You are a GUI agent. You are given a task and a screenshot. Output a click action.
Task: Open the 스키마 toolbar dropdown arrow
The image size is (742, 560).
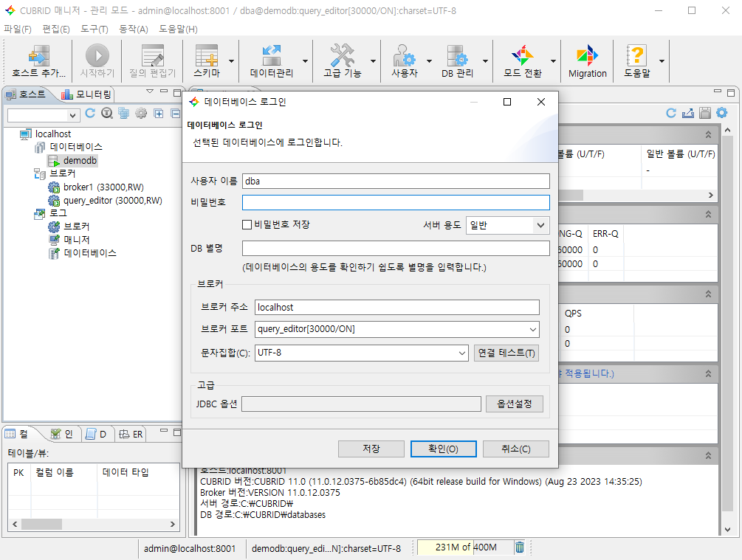click(x=231, y=61)
